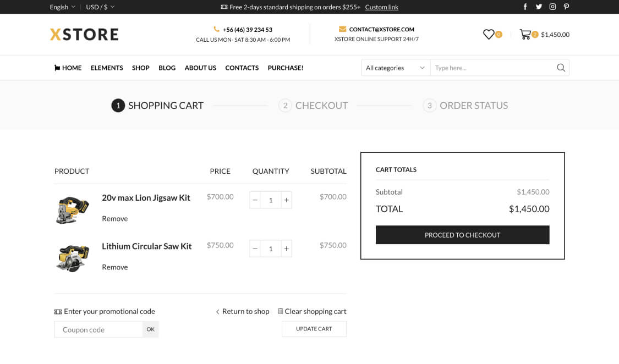Open the Twitter social icon
This screenshot has height=364, width=619.
[539, 7]
